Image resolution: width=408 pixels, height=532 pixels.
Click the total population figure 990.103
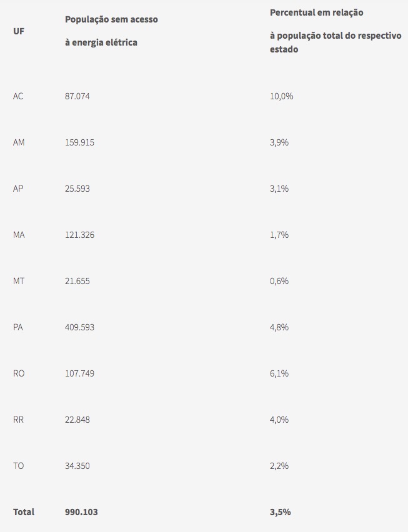(81, 512)
